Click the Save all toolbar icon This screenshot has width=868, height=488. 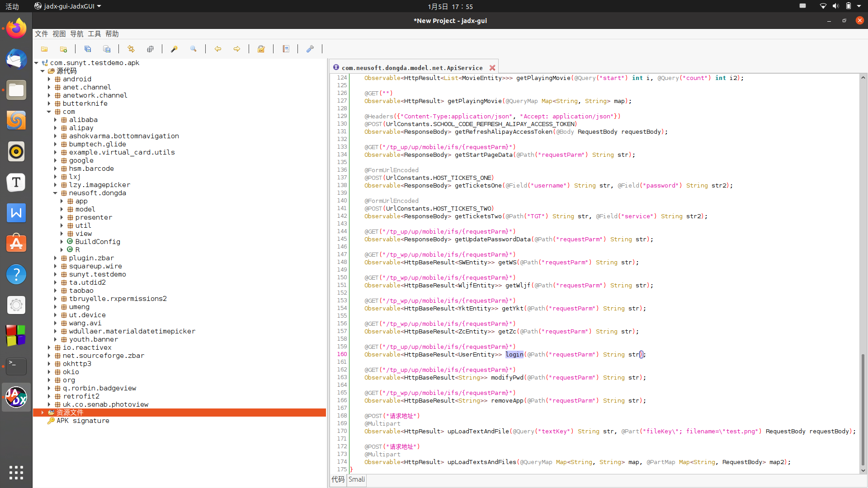(x=88, y=49)
